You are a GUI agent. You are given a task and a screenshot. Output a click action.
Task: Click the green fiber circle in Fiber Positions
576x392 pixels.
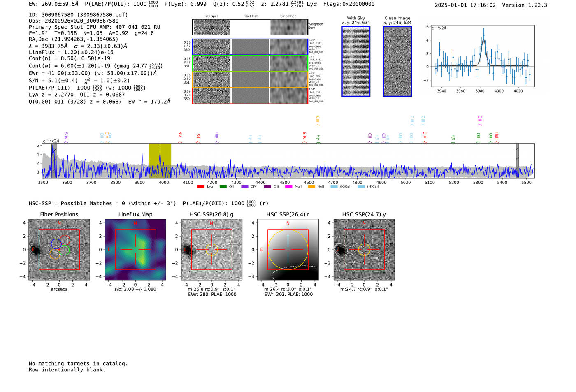65,250
